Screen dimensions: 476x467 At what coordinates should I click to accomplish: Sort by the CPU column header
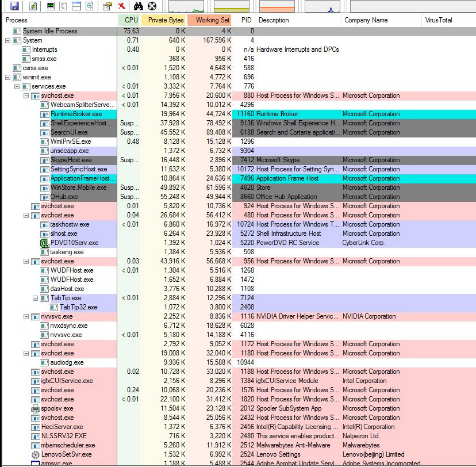[131, 20]
